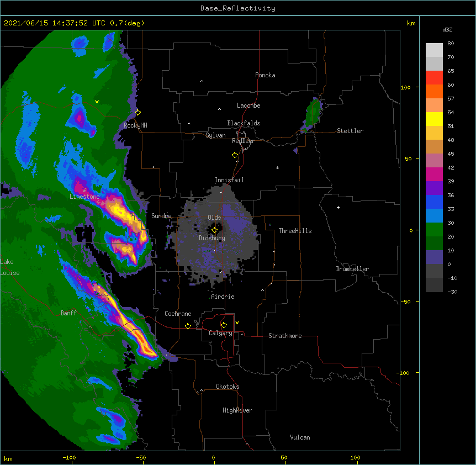476x465 pixels.
Task: Pick the orange 60 dBZ legend swatch
Action: 434,91
